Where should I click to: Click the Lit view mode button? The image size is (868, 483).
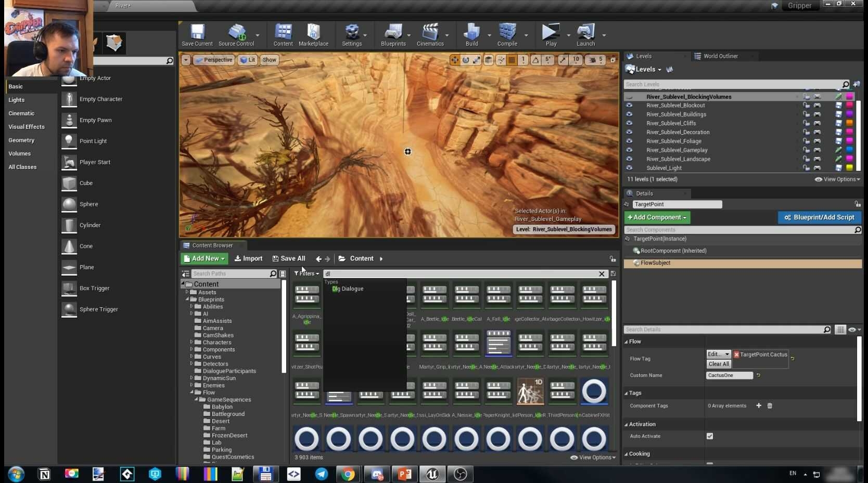tap(247, 60)
